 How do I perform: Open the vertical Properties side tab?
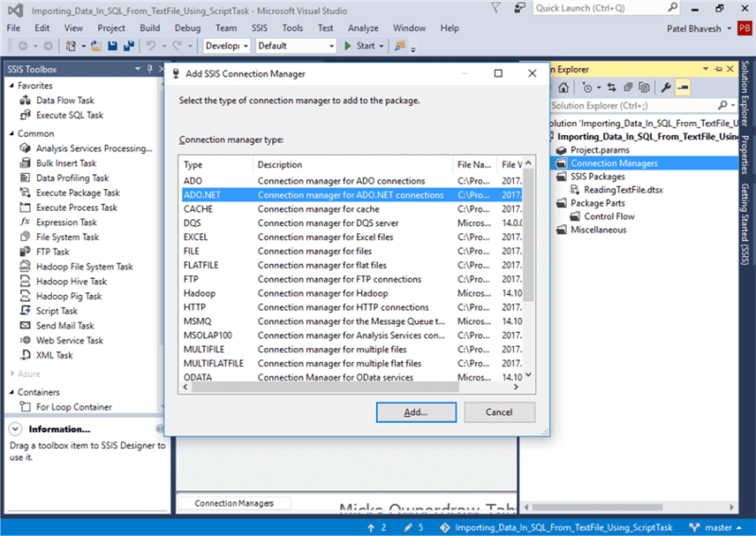click(x=746, y=155)
